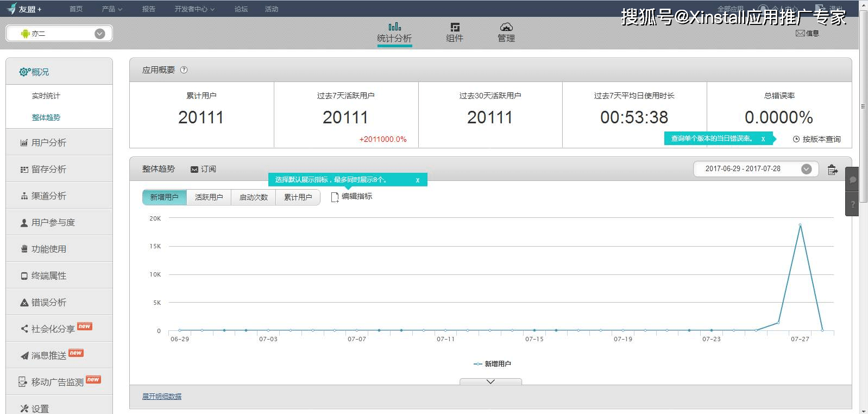Screen dimensions: 868x414
Task: Open the 信息 messages envelope
Action: click(807, 33)
